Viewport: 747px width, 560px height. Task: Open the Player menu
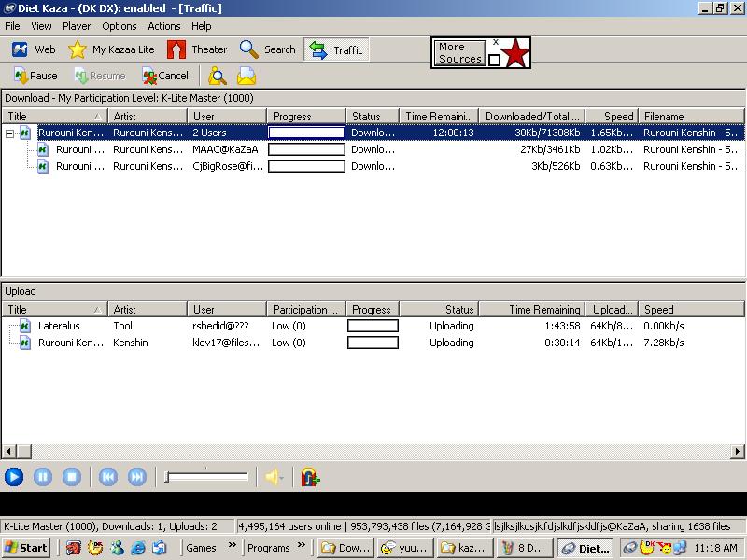click(77, 26)
